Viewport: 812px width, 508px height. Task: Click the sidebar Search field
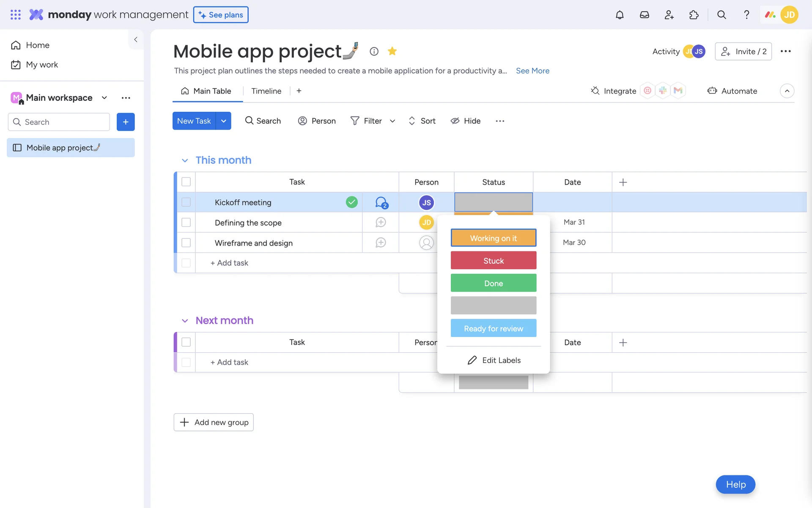[59, 122]
